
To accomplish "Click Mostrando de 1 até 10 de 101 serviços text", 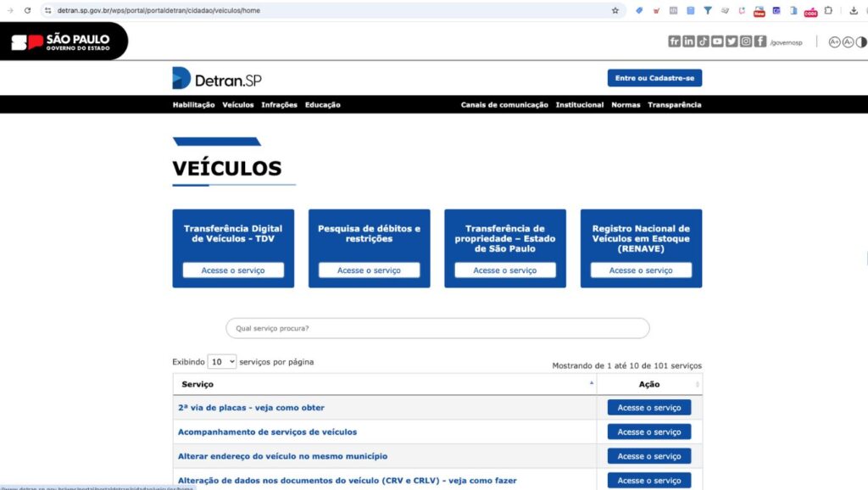I will pyautogui.click(x=626, y=366).
